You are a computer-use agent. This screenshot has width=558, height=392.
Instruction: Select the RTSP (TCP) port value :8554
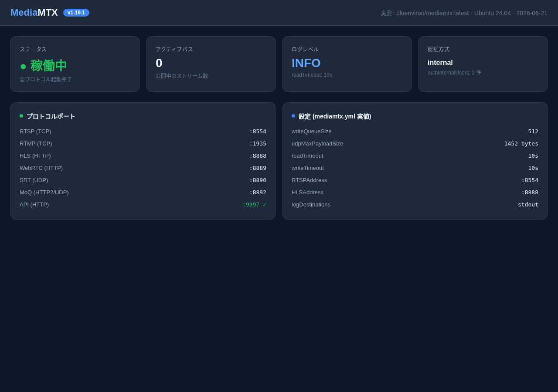[x=258, y=132]
